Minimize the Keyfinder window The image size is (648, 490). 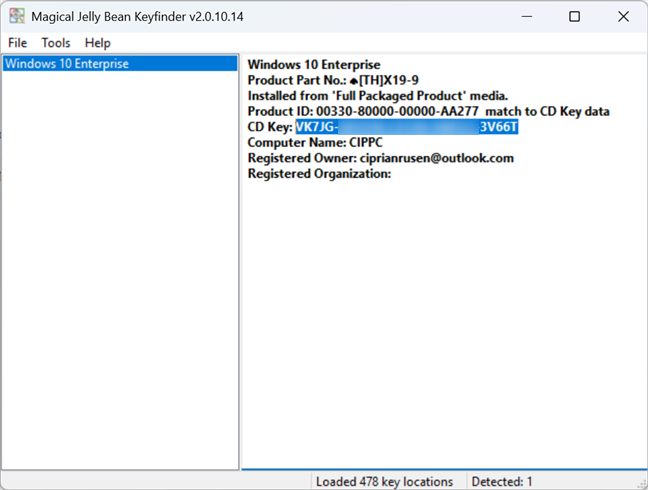pyautogui.click(x=526, y=17)
